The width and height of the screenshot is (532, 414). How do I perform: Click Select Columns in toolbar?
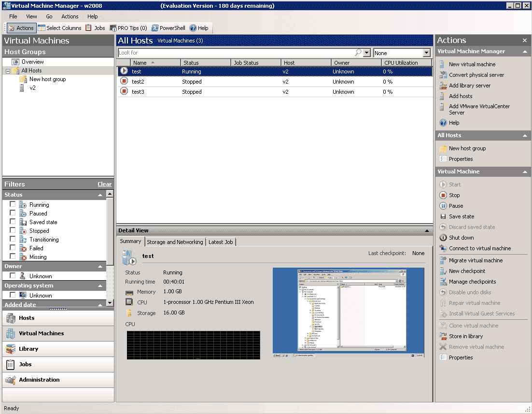[60, 28]
